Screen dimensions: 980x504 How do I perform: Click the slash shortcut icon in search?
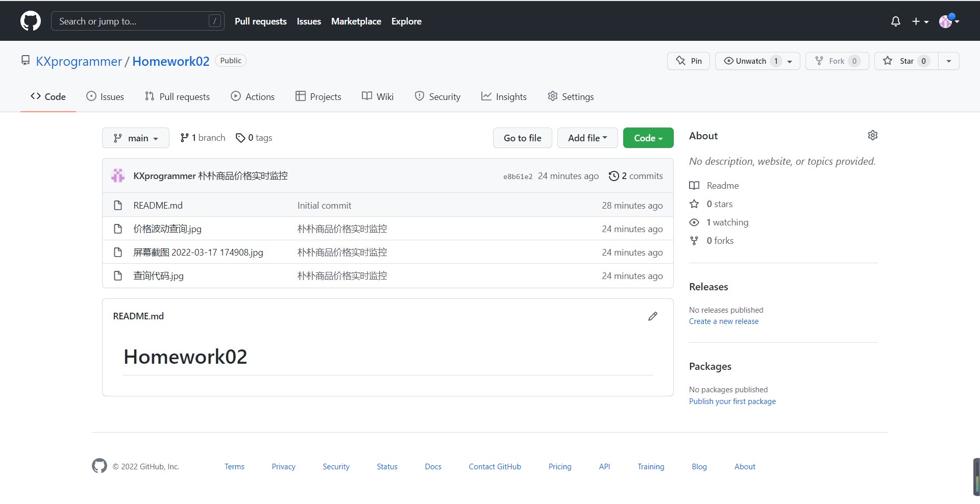tap(215, 21)
